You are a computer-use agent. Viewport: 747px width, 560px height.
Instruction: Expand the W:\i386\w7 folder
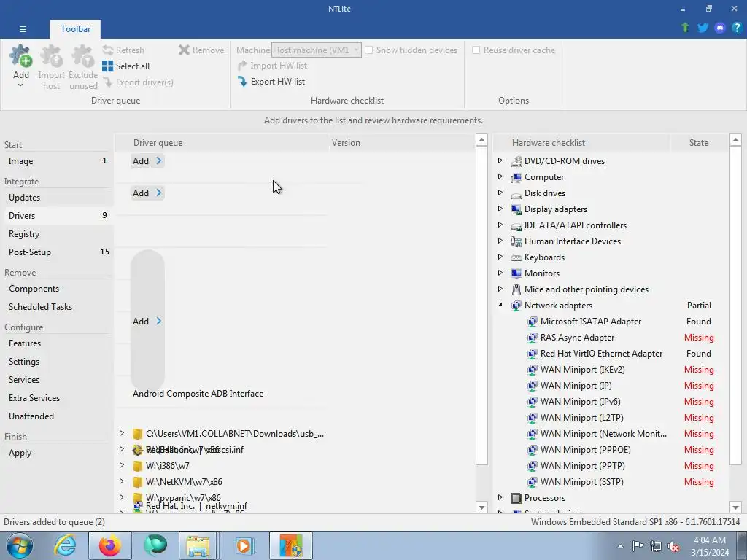point(122,465)
